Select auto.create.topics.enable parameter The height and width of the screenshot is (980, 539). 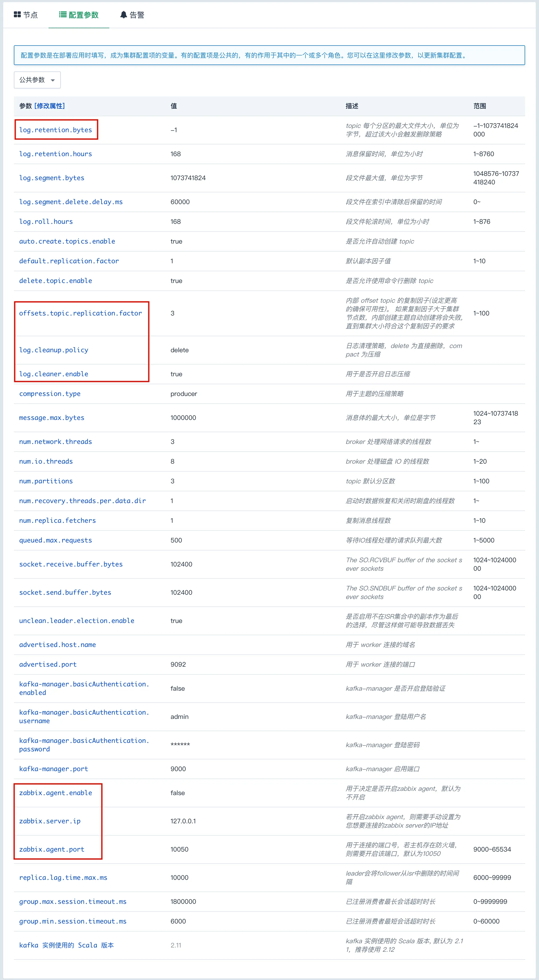[x=67, y=241]
